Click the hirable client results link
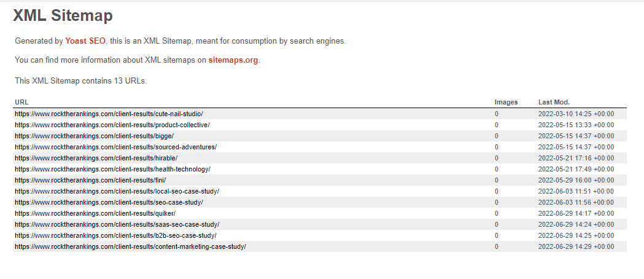Screen dimensions: 644x279 pyautogui.click(x=96, y=158)
